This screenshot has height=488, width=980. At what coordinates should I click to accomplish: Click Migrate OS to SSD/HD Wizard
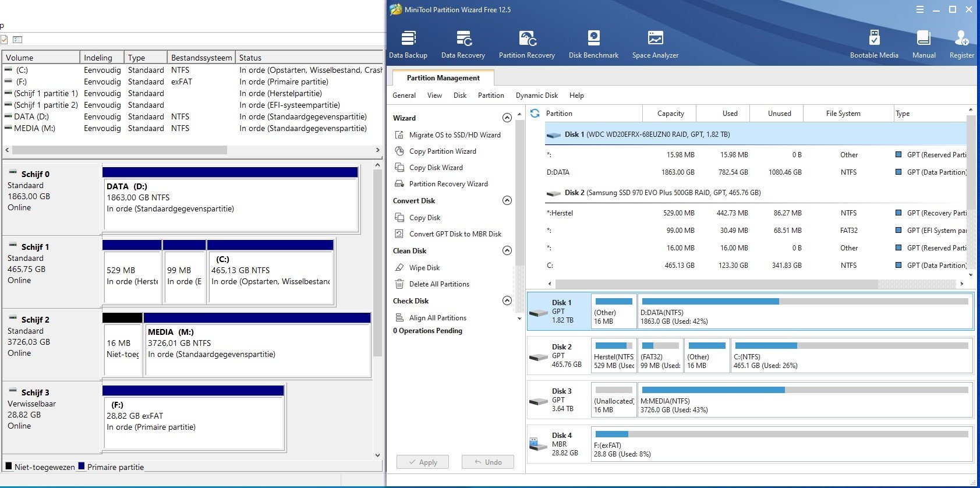[454, 135]
